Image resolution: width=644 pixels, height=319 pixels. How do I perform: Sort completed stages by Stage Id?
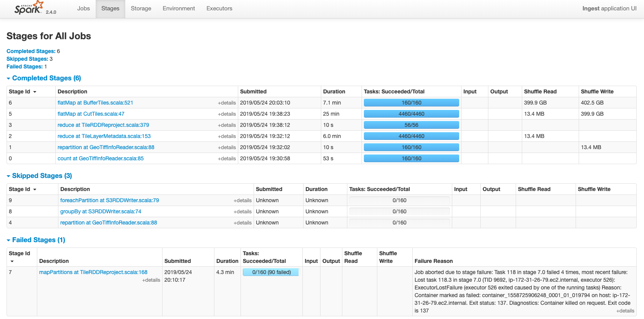tap(23, 91)
